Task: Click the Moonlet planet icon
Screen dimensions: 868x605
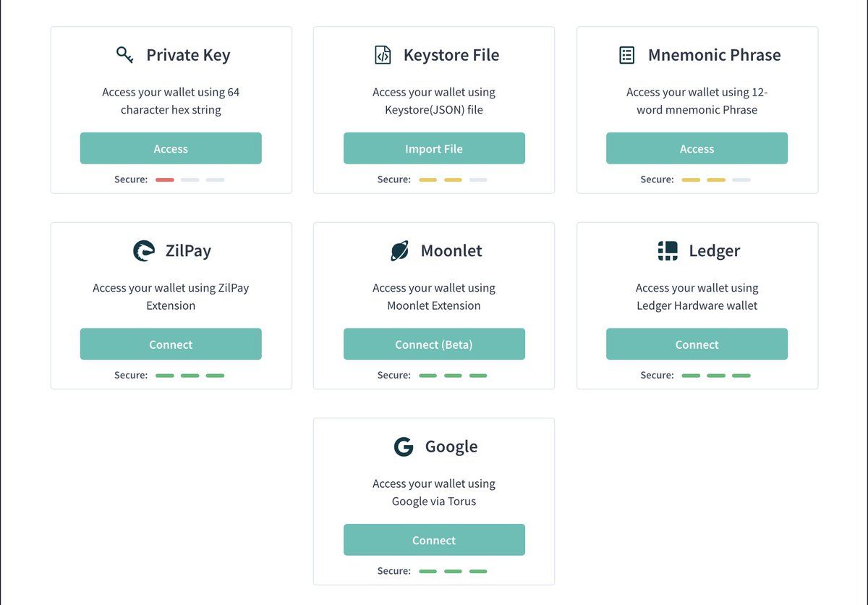Action: 399,251
